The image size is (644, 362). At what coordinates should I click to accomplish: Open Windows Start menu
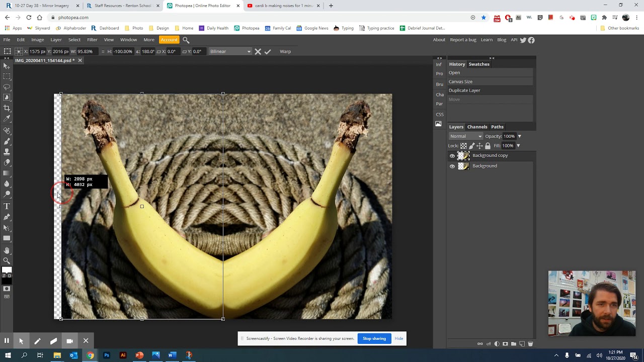(8, 355)
